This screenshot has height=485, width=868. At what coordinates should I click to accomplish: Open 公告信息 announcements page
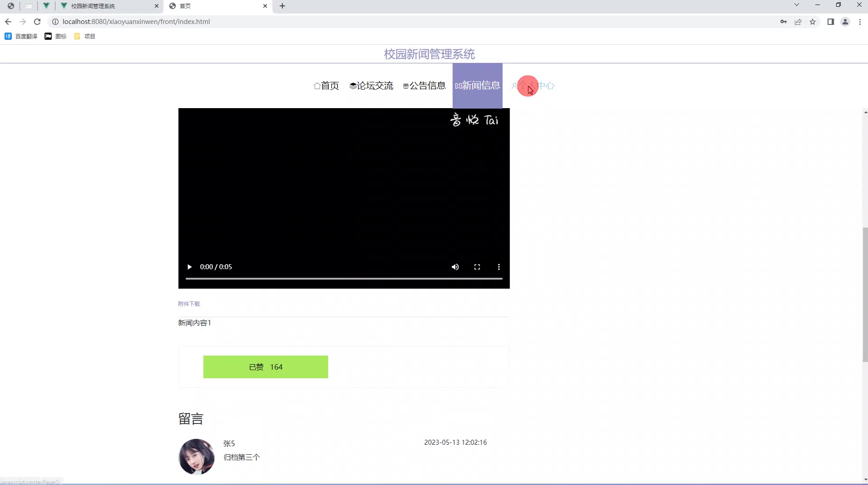(x=424, y=86)
